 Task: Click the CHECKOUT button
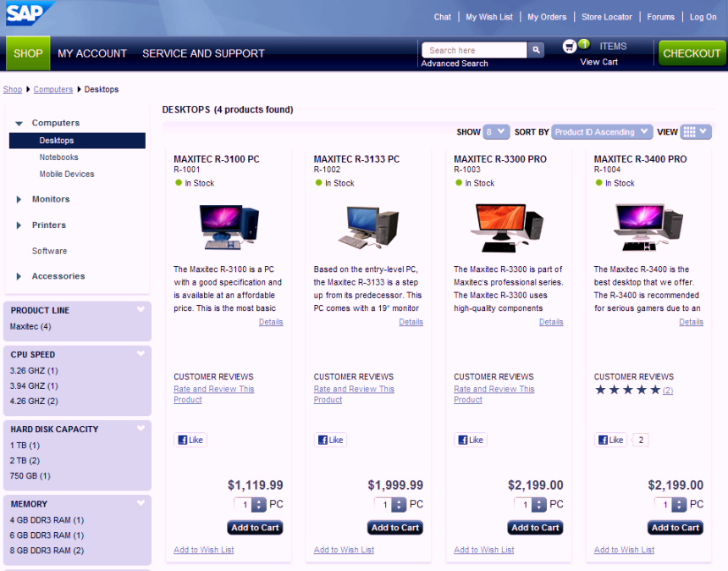click(692, 53)
